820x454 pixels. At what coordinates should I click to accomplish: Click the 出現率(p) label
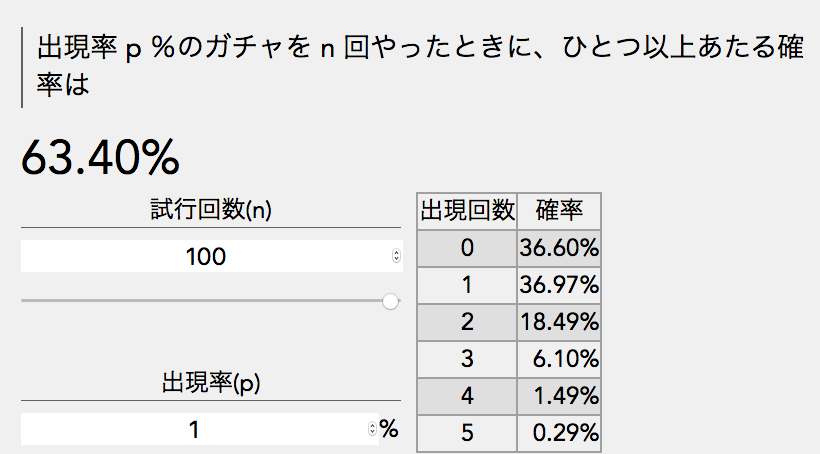point(211,383)
